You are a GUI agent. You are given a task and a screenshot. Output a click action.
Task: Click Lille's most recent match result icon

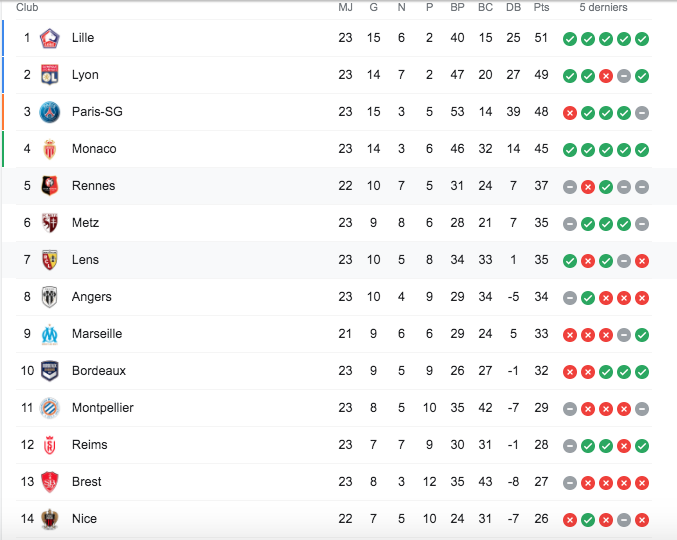coord(642,39)
